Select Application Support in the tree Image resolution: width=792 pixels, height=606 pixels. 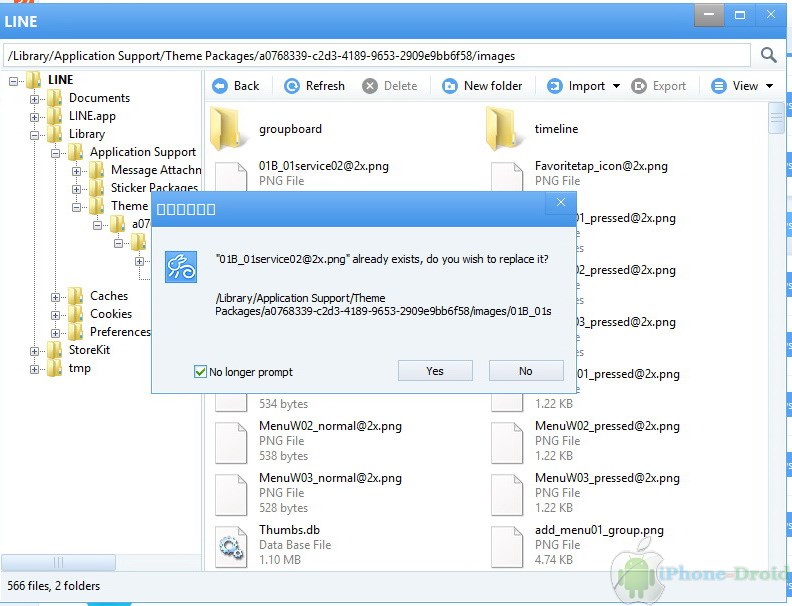click(x=143, y=152)
